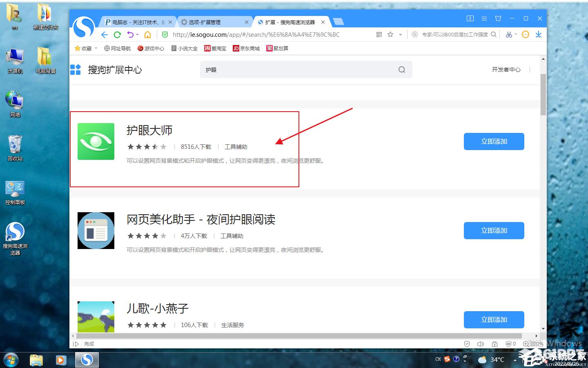Open the undo-close history dropdown arrow
This screenshot has width=588, height=368.
click(x=137, y=35)
